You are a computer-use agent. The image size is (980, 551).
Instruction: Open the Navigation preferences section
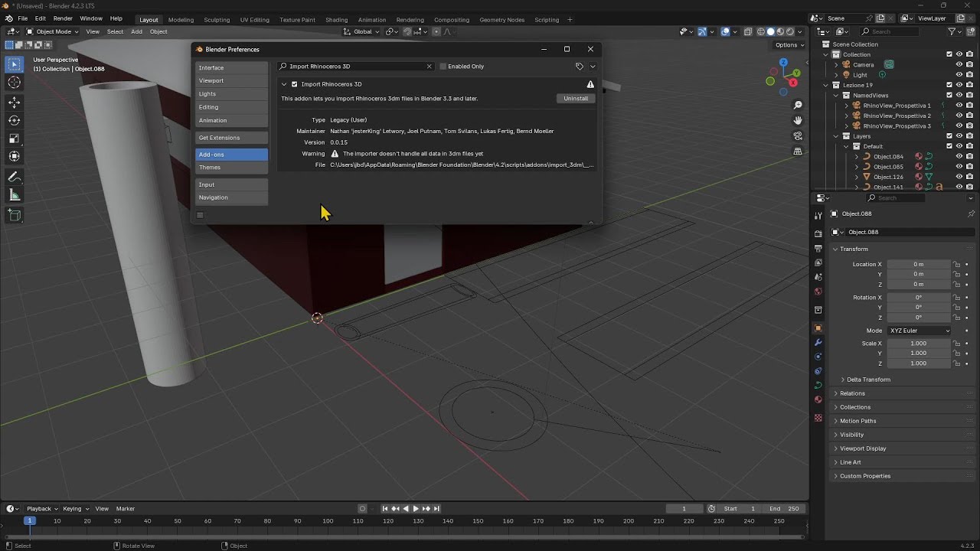point(231,197)
